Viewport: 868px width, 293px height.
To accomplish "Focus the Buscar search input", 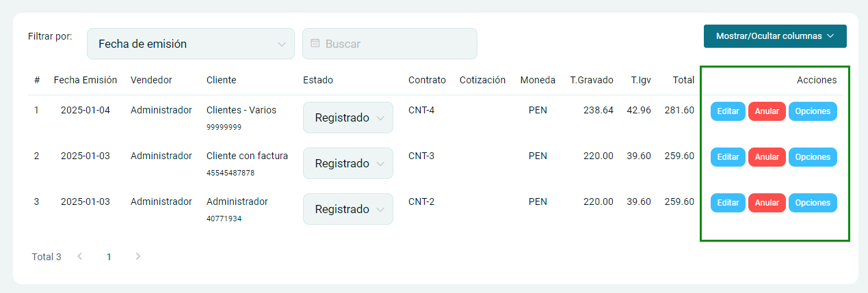I will 397,44.
